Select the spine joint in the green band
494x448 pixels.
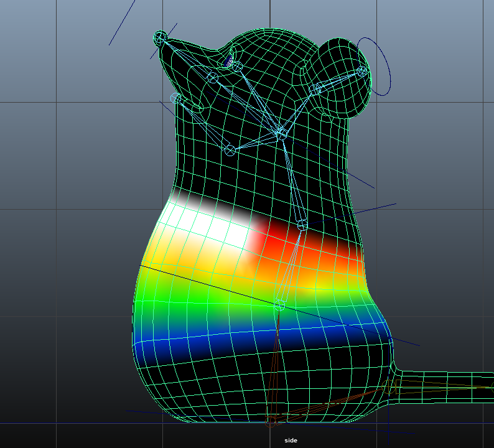279,304
